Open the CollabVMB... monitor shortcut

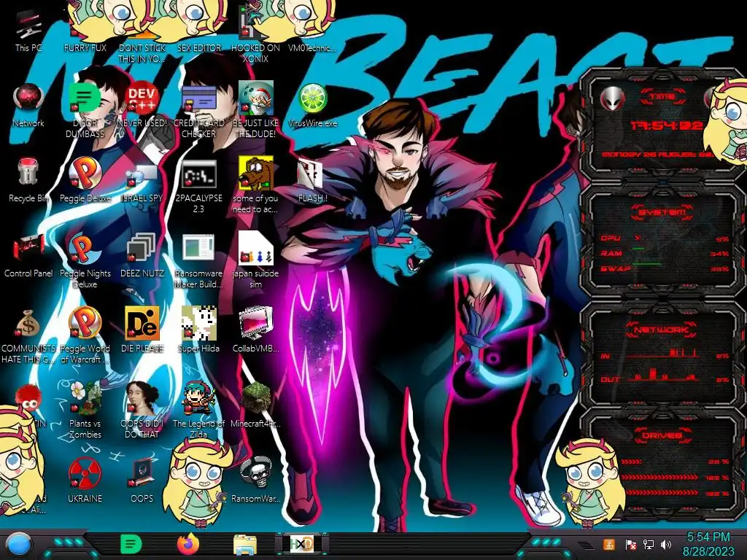coord(255,330)
